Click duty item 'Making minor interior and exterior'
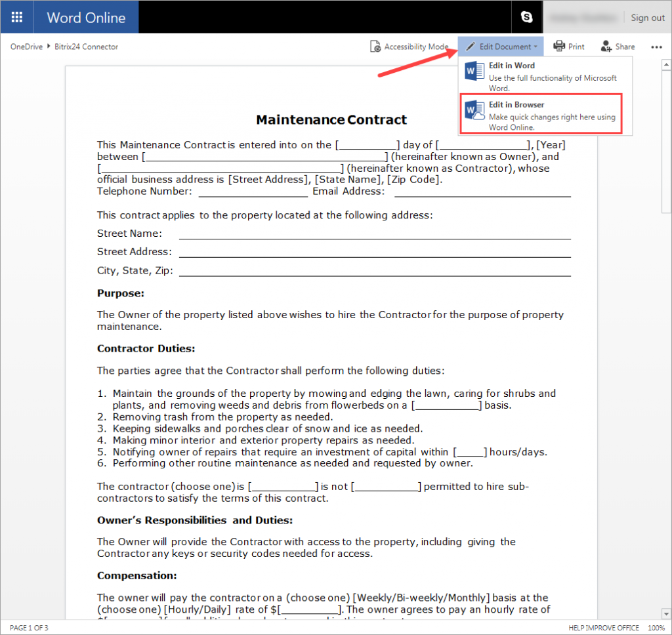This screenshot has height=635, width=672. (264, 440)
